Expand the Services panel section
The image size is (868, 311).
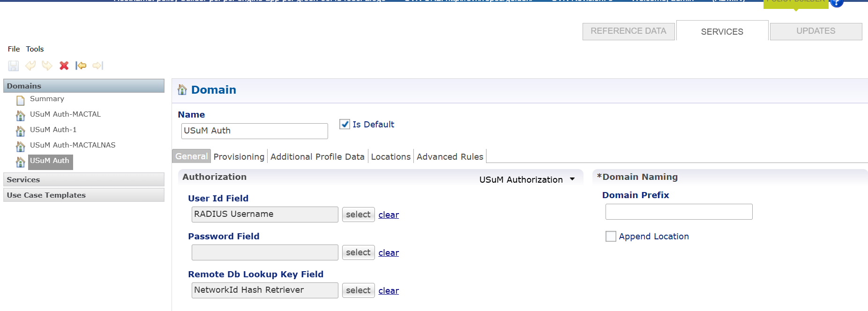pos(84,179)
